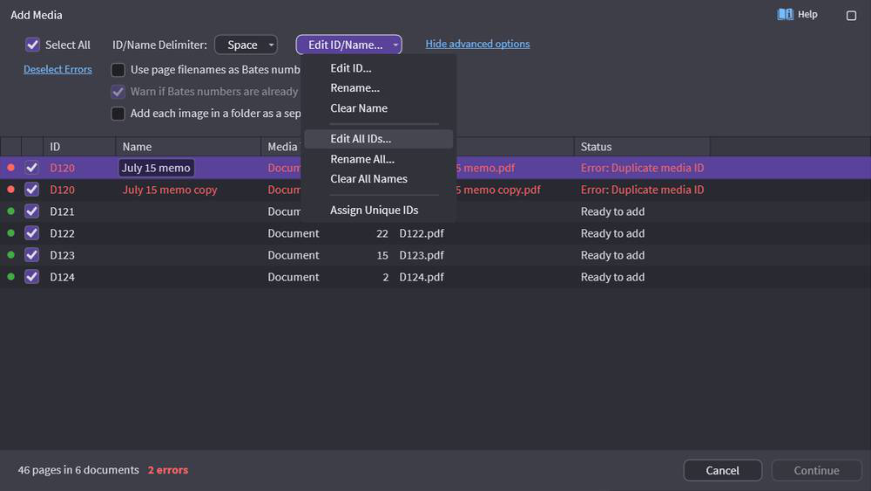Click green status dot for D122
The image size is (871, 491).
coord(11,233)
